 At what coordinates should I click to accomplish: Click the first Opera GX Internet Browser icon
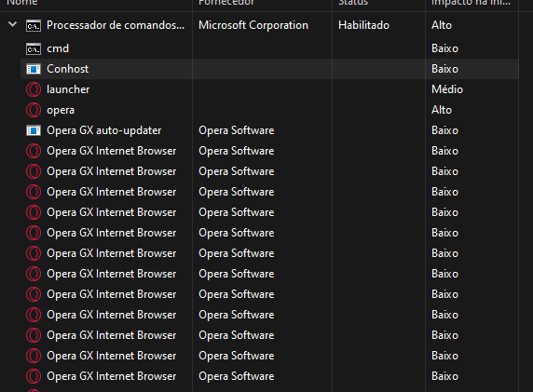click(x=34, y=151)
